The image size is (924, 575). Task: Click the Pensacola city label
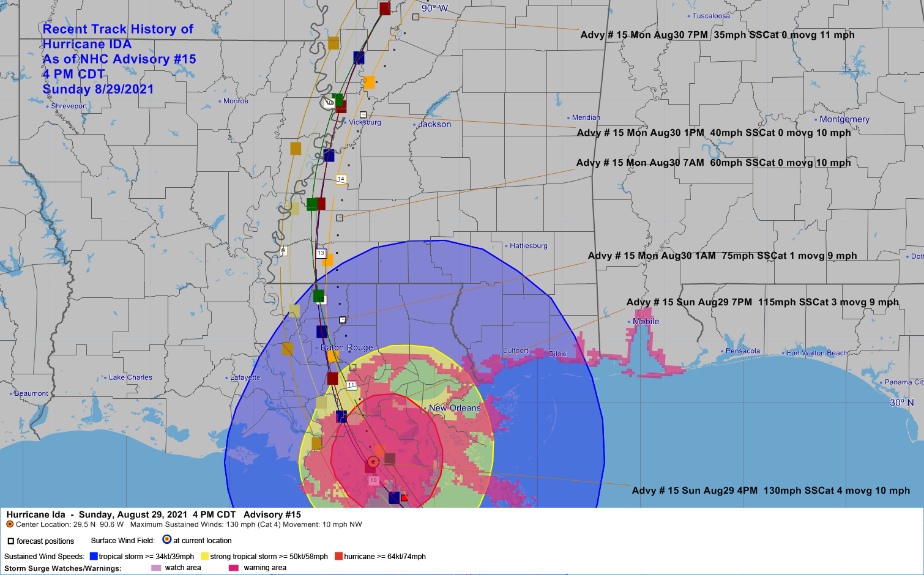point(743,351)
